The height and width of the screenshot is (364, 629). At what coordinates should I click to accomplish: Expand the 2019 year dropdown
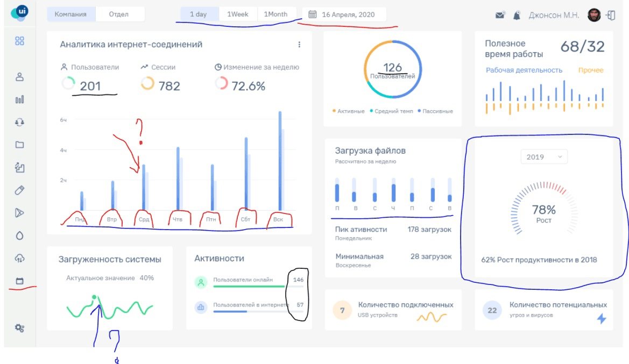click(x=544, y=157)
